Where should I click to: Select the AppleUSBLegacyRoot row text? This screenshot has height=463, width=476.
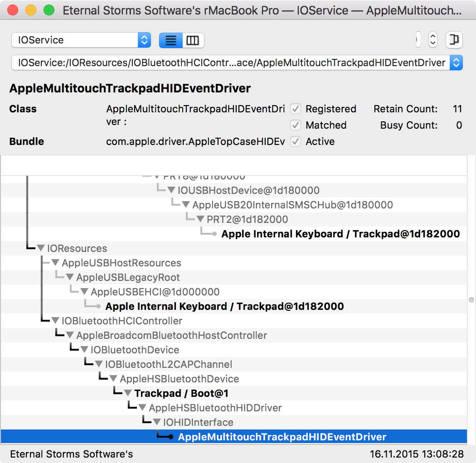[128, 277]
